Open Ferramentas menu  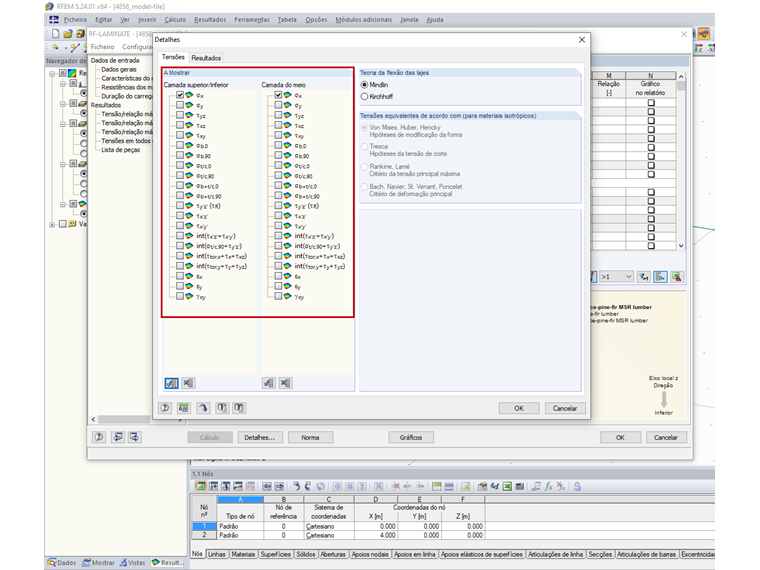252,19
